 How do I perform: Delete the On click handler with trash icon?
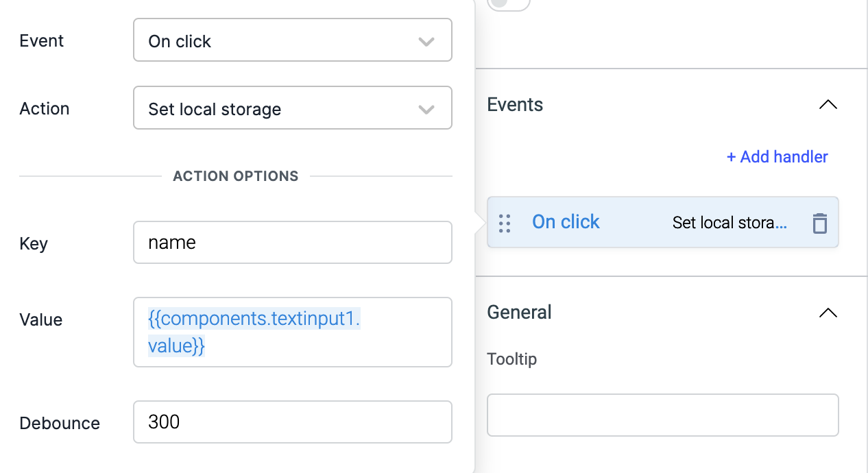click(x=819, y=223)
